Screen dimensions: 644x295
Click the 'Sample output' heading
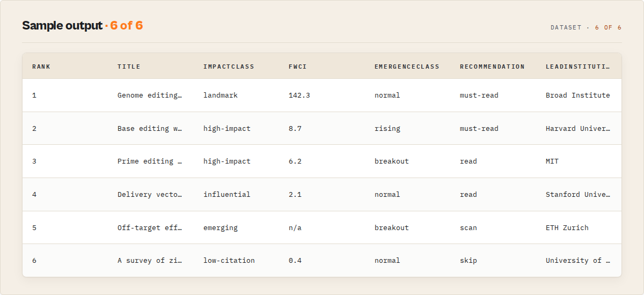(x=62, y=26)
